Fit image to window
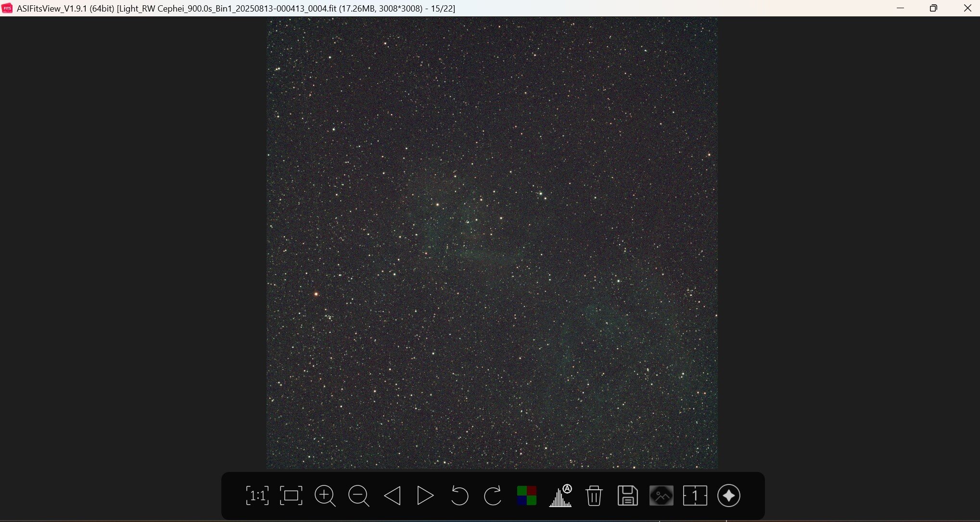980x522 pixels. point(291,496)
